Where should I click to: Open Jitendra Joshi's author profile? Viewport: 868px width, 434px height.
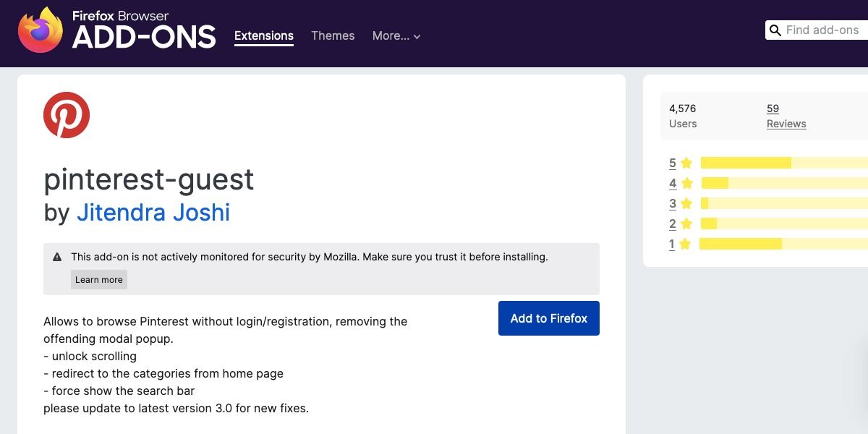[153, 213]
